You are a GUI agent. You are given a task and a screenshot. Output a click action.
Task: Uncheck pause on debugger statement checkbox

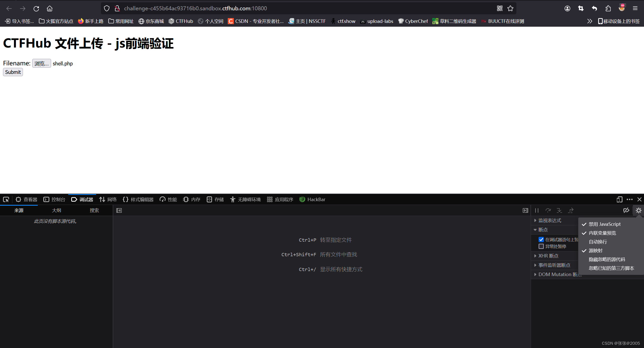click(541, 239)
